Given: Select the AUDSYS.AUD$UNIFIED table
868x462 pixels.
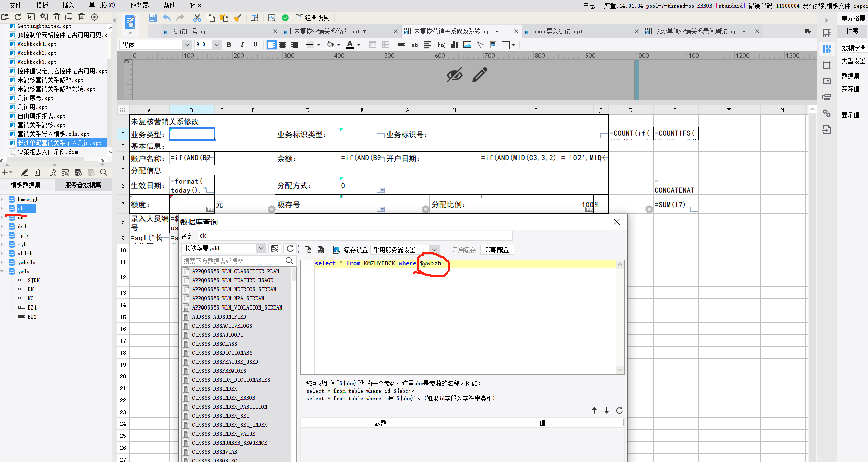Looking at the screenshot, I should (x=219, y=317).
